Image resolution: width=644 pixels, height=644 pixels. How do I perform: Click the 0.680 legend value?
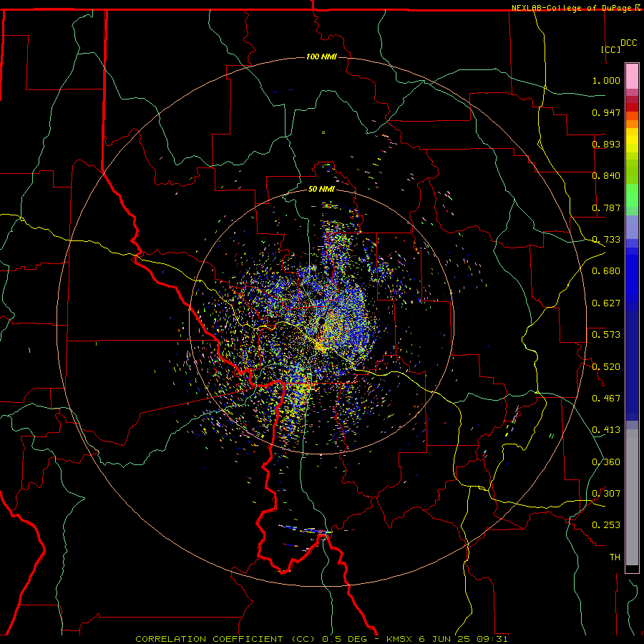pos(606,271)
